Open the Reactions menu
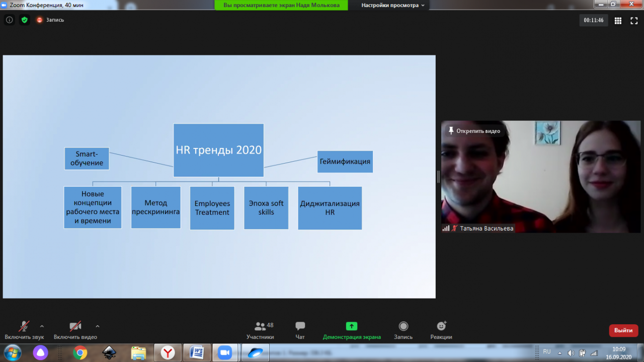This screenshot has height=362, width=644. pos(441,330)
